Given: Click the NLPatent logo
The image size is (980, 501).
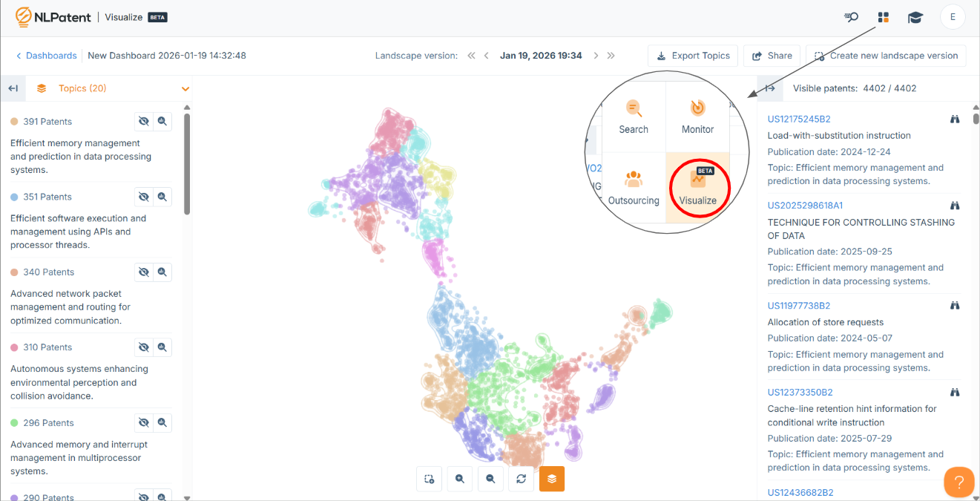Looking at the screenshot, I should point(52,17).
